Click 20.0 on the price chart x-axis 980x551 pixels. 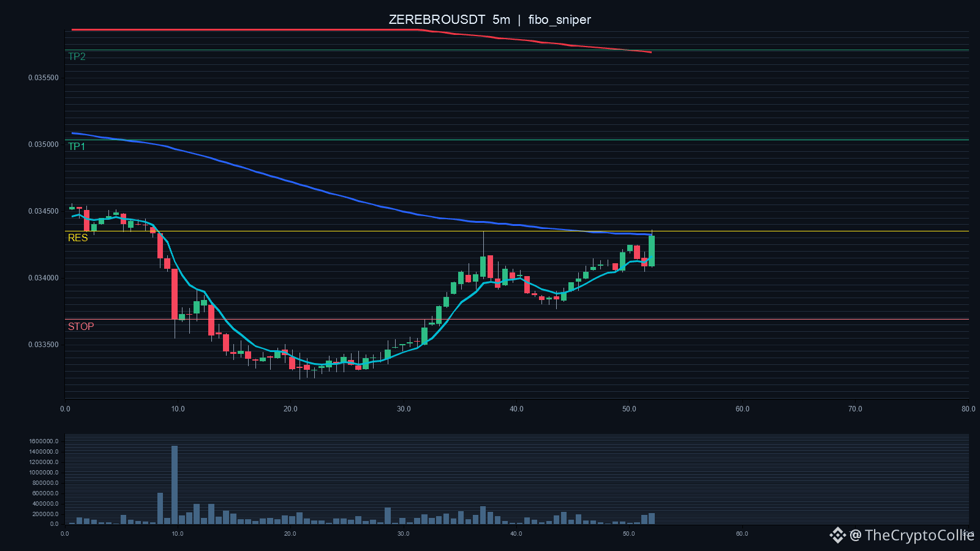[x=290, y=409]
